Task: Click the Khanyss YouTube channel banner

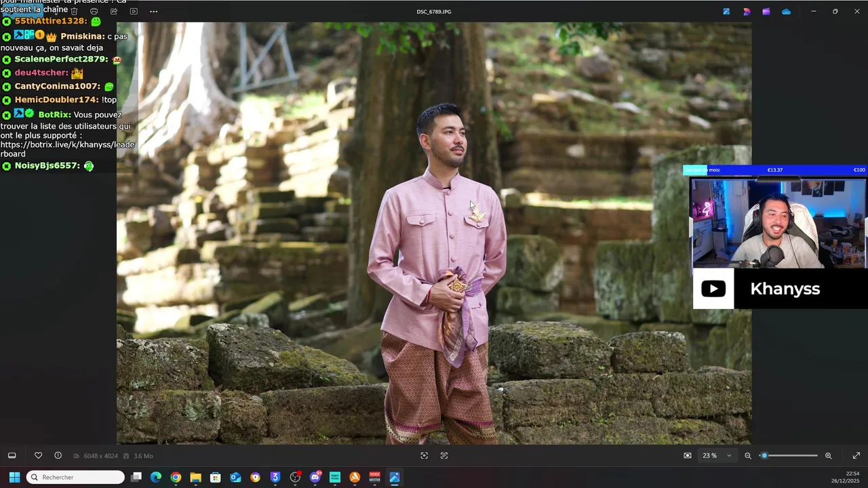Action: coord(780,289)
